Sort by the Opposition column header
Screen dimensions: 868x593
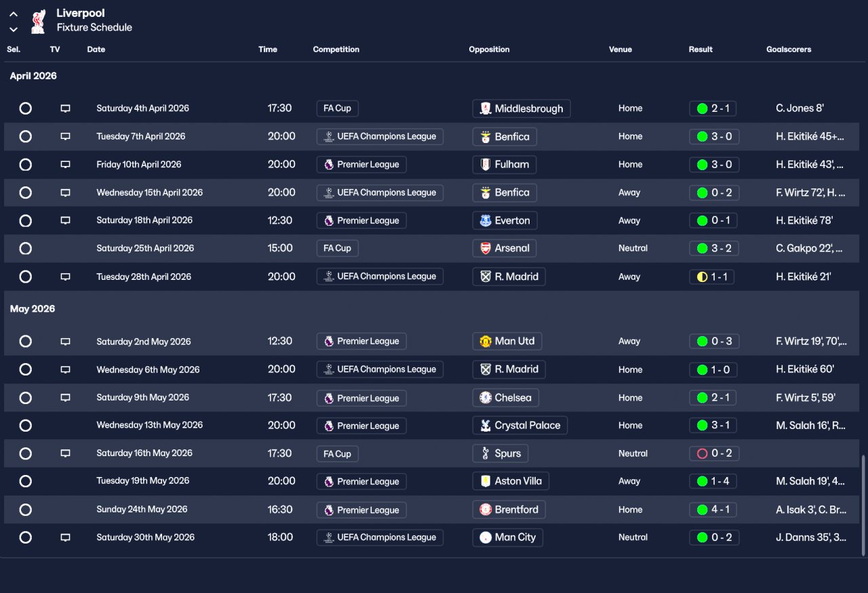489,49
